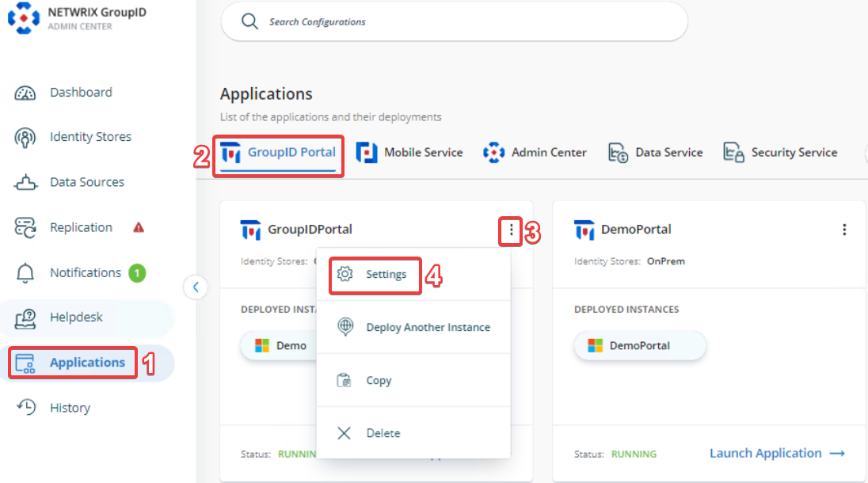Switch to the Data Service tab
This screenshot has height=483, width=868.
(655, 153)
